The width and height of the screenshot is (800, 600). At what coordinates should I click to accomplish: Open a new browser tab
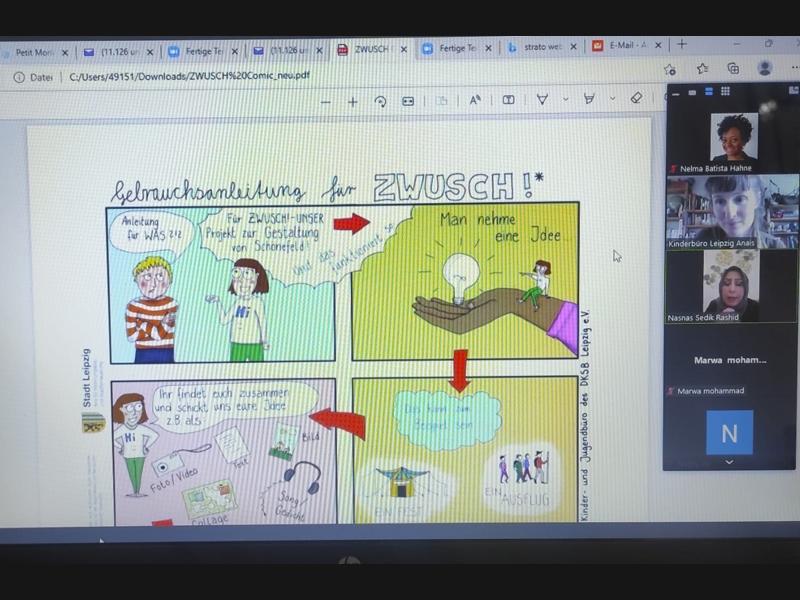(x=682, y=45)
